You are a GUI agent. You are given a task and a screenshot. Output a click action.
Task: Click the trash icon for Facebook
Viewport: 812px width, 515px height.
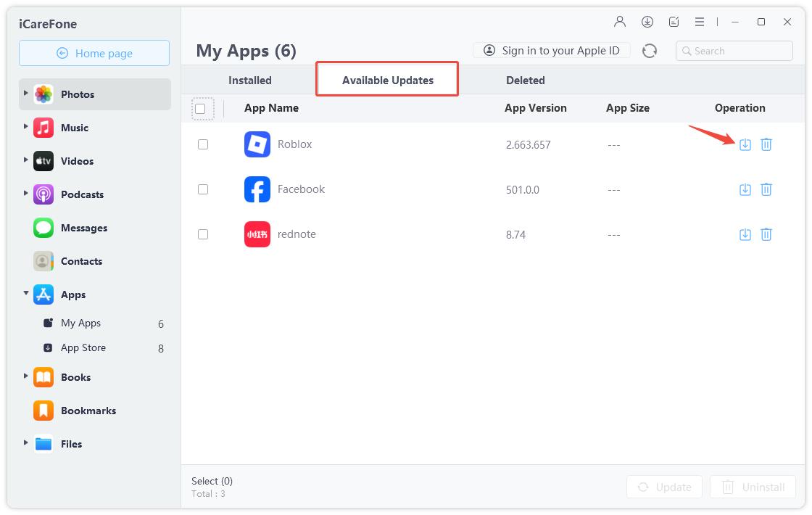[x=766, y=189]
